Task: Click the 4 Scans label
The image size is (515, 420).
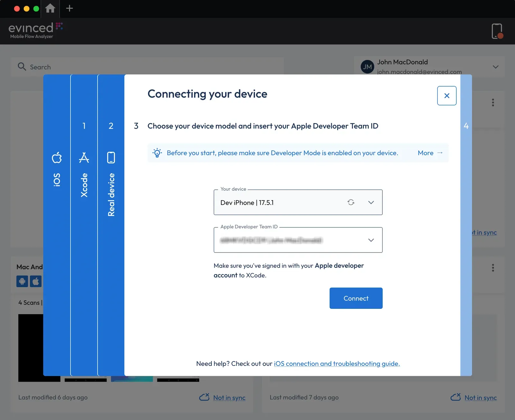Action: tap(29, 302)
